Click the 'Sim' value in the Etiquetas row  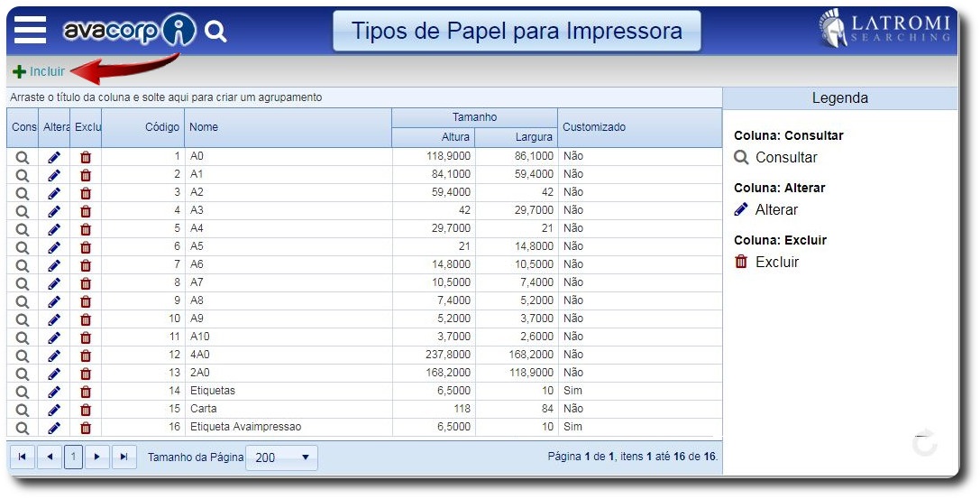click(572, 391)
